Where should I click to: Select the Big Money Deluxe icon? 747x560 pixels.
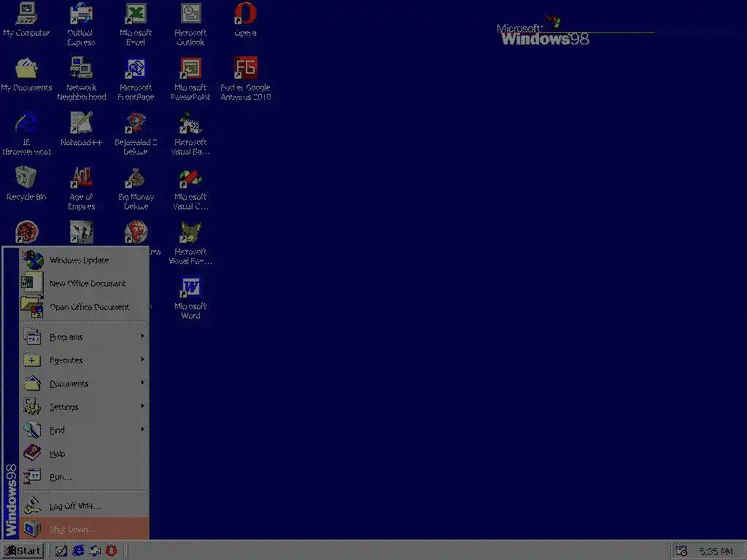point(136,189)
